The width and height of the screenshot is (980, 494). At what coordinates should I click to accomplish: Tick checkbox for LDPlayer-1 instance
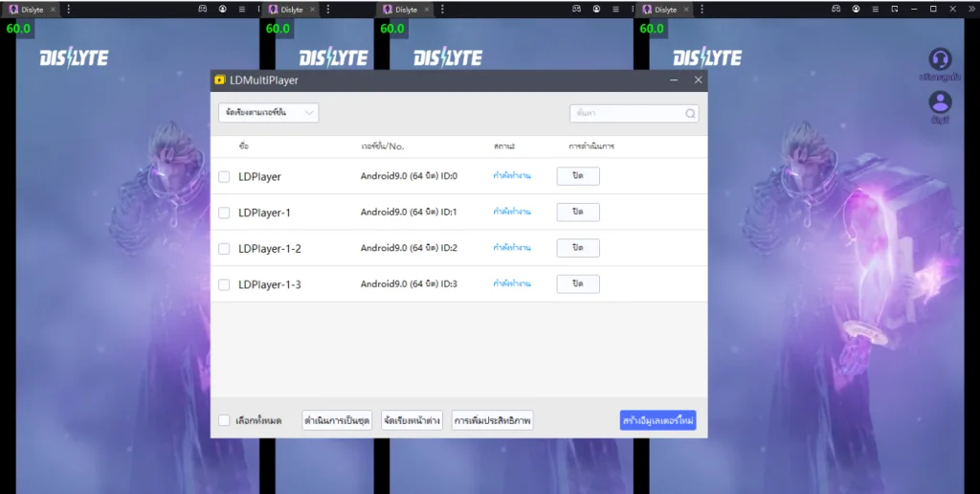(224, 213)
